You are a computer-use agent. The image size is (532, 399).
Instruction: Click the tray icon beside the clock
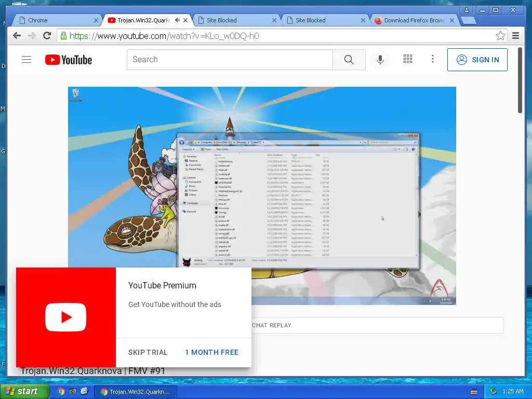tap(494, 392)
